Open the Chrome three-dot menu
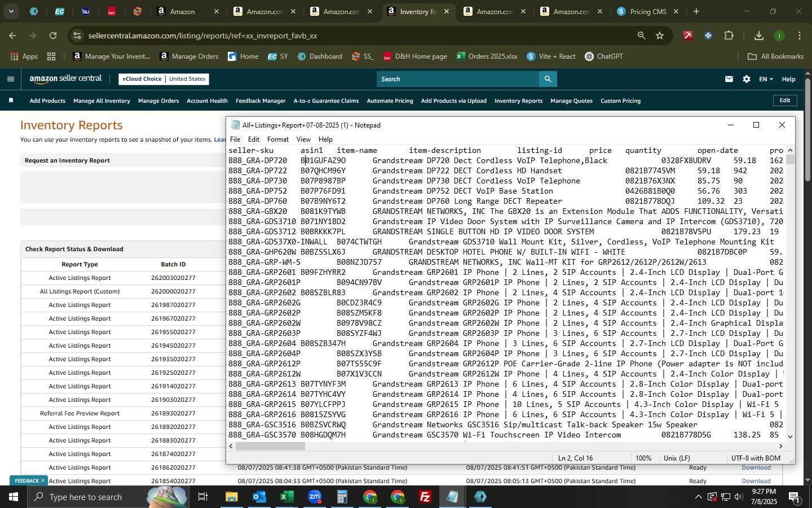This screenshot has height=508, width=812. tap(800, 36)
